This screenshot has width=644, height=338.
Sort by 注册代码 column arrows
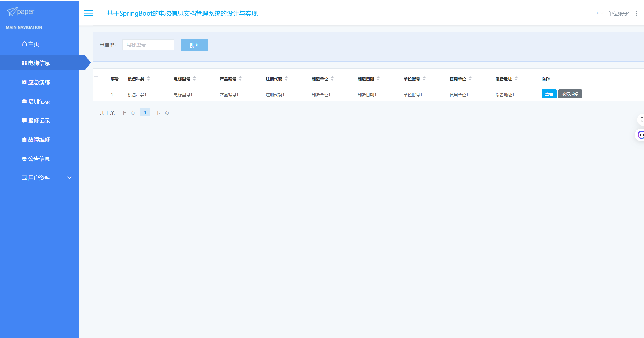point(287,78)
